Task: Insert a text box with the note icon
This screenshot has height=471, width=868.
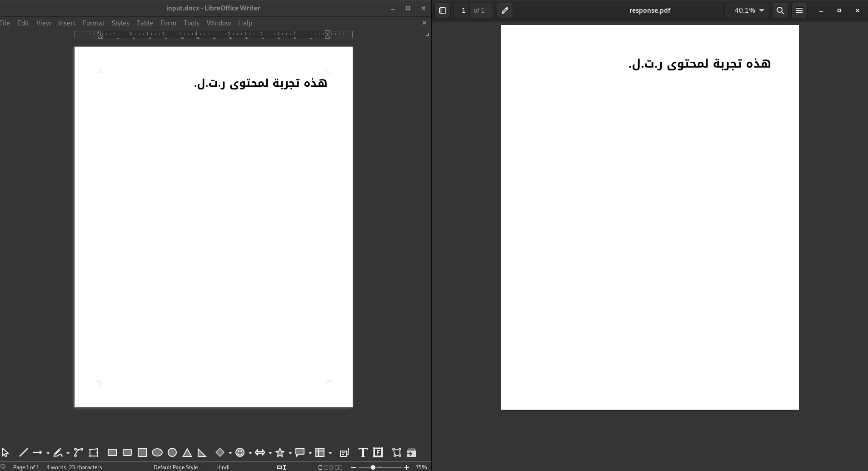Action: point(344,452)
